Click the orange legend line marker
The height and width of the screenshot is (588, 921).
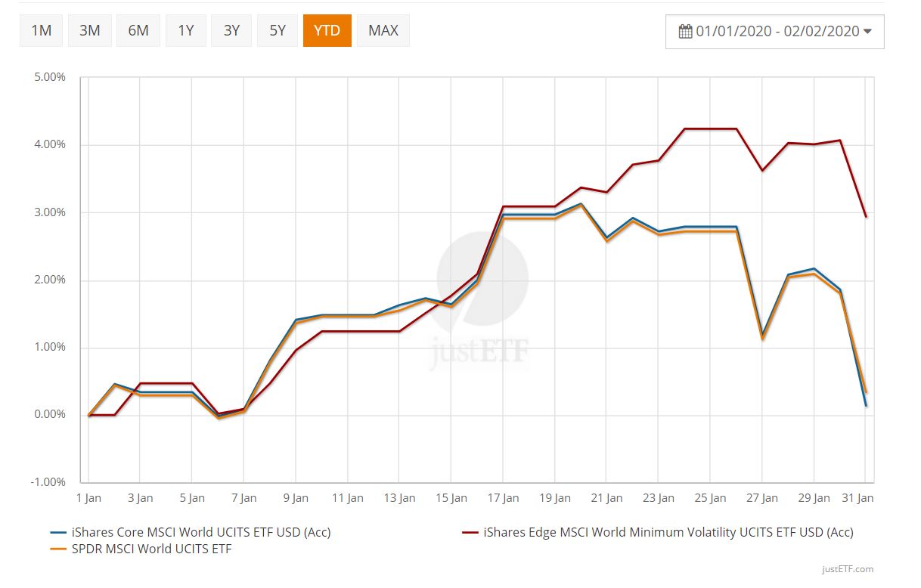[x=58, y=549]
